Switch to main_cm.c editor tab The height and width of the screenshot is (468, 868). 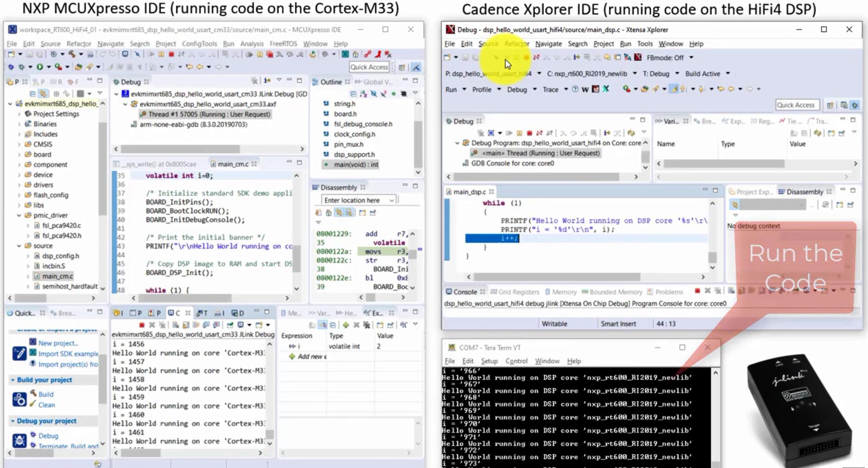click(x=233, y=164)
